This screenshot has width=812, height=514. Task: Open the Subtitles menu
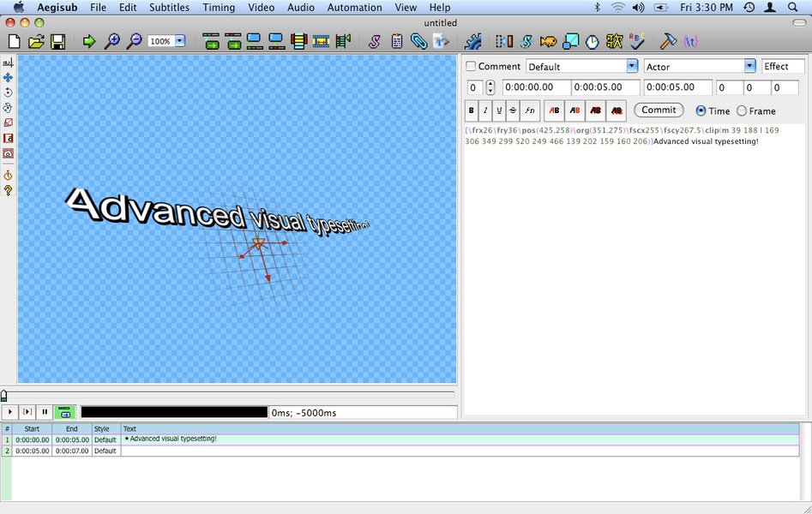(169, 8)
